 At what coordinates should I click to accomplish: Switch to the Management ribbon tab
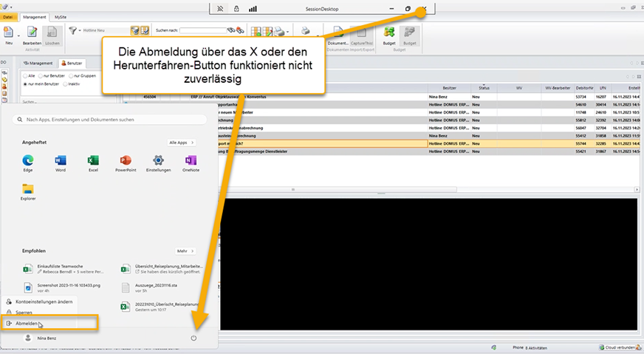point(35,17)
